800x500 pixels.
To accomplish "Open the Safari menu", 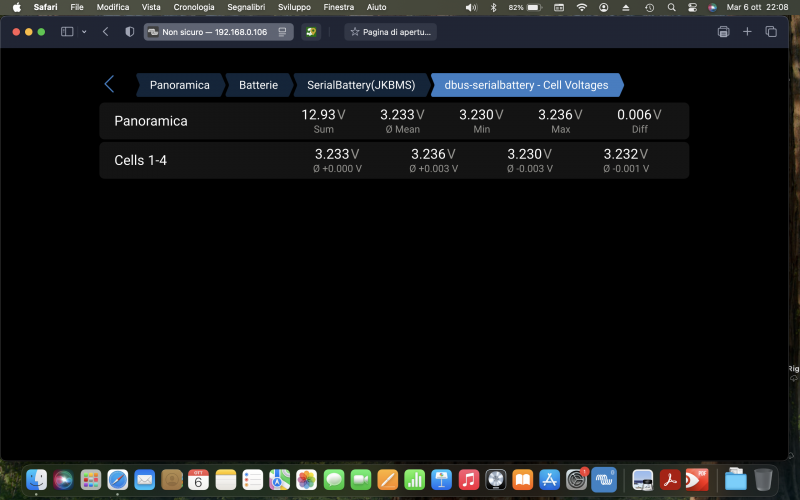I will point(45,7).
